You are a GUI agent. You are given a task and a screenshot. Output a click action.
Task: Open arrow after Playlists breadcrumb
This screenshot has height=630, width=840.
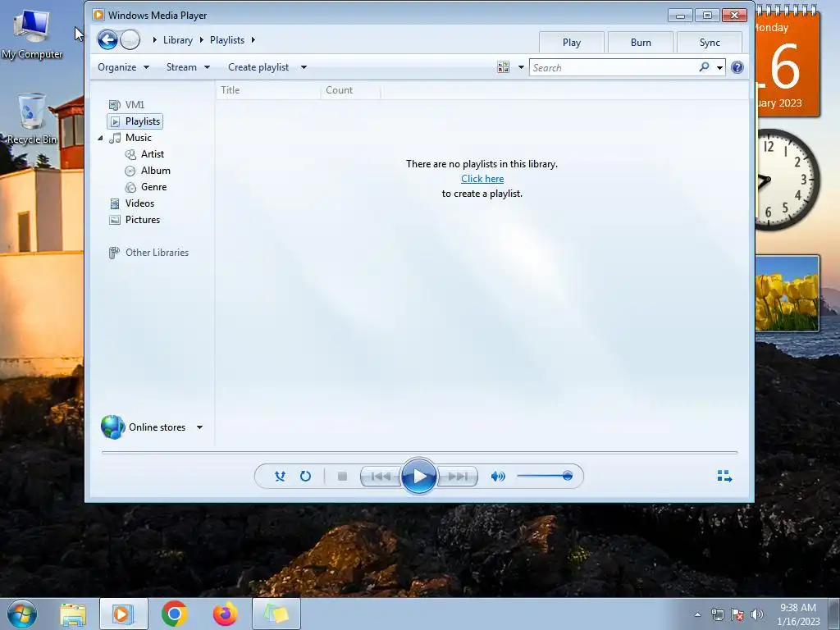(x=253, y=40)
